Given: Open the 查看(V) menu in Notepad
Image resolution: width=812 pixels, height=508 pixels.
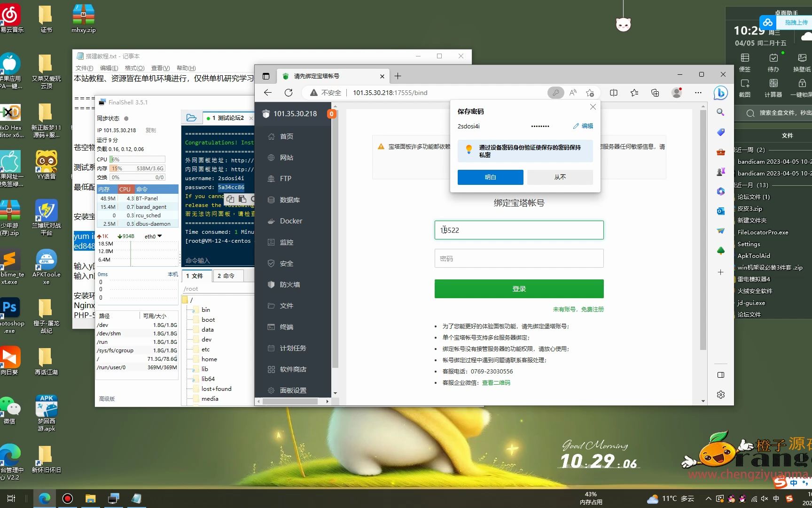Looking at the screenshot, I should click(x=160, y=68).
